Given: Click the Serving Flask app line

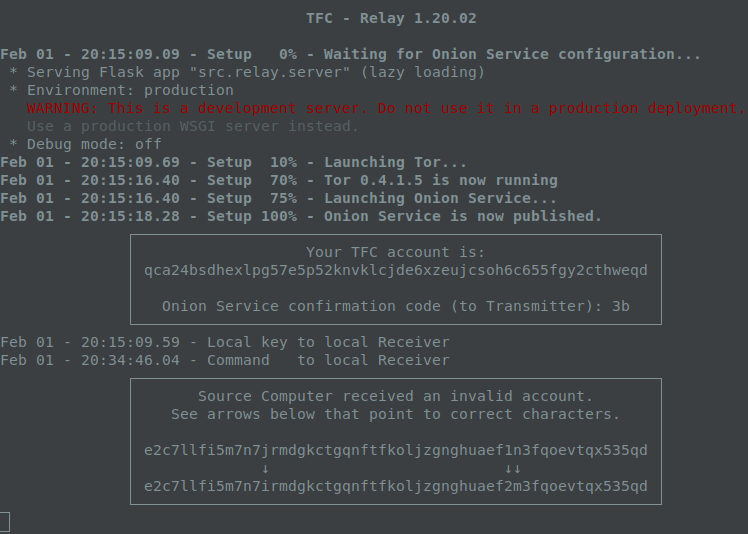Looking at the screenshot, I should (x=247, y=73).
